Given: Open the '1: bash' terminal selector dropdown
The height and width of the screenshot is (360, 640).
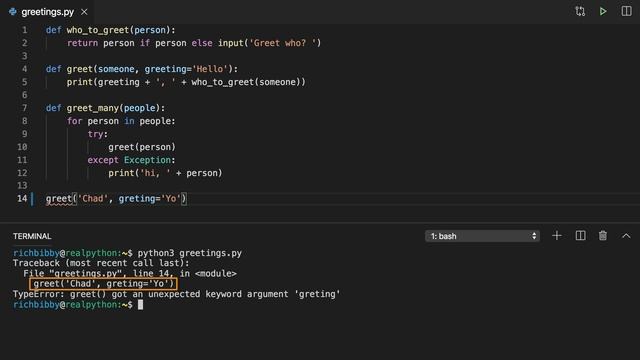Looking at the screenshot, I should point(482,236).
